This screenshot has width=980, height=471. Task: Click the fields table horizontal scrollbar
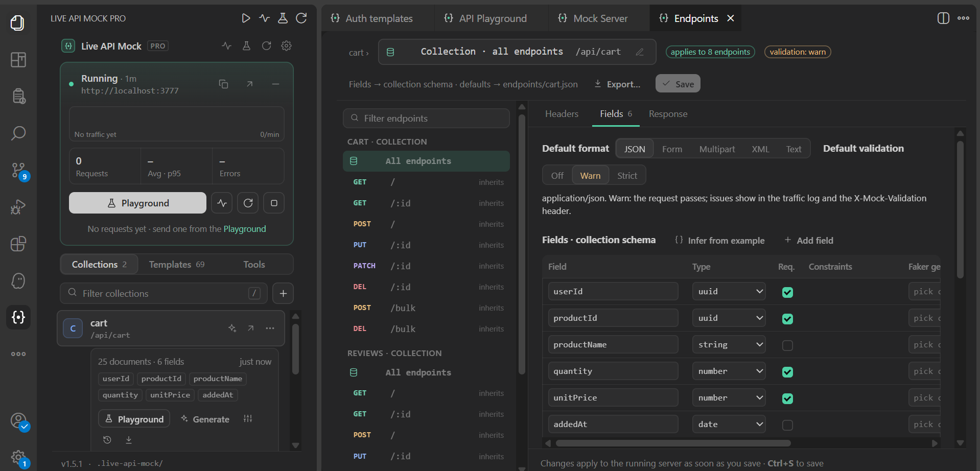(673, 443)
